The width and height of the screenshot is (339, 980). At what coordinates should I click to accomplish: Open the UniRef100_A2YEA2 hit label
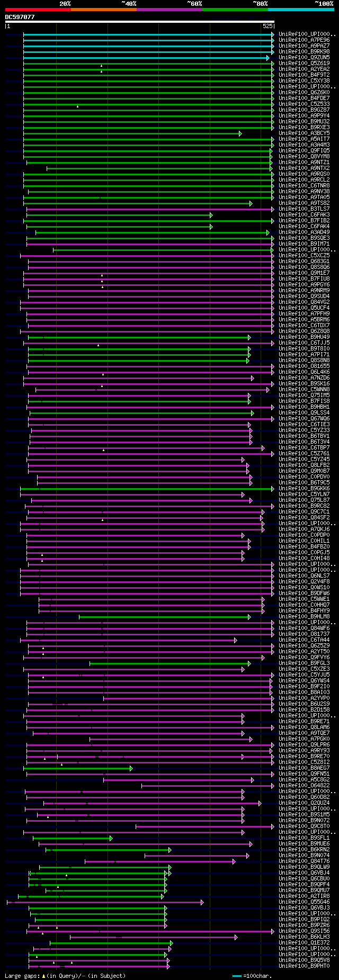304,69
